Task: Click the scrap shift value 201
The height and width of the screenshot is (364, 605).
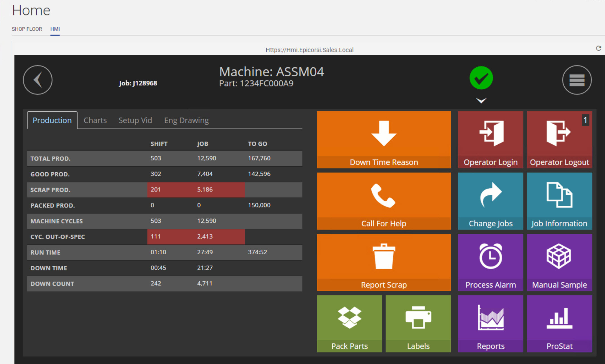Action: (155, 189)
